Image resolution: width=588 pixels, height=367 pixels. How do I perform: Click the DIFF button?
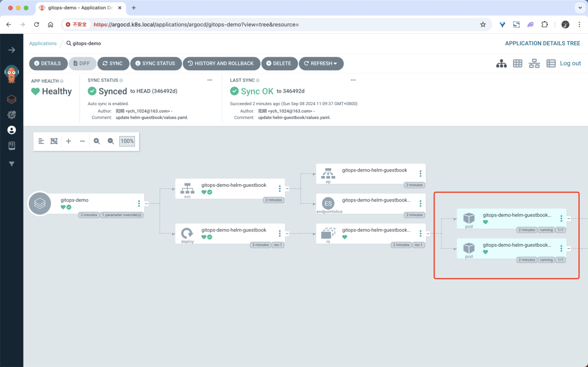pyautogui.click(x=82, y=63)
